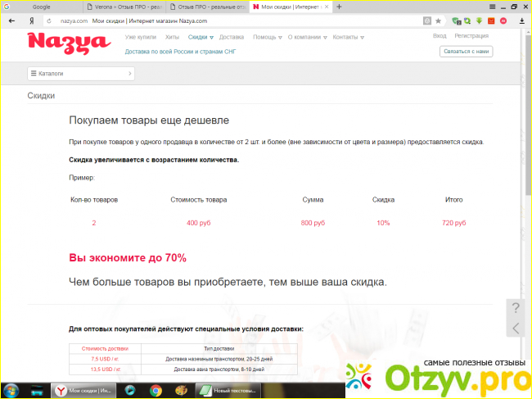Click the Связаться с нами button
The height and width of the screenshot is (399, 532).
click(467, 51)
